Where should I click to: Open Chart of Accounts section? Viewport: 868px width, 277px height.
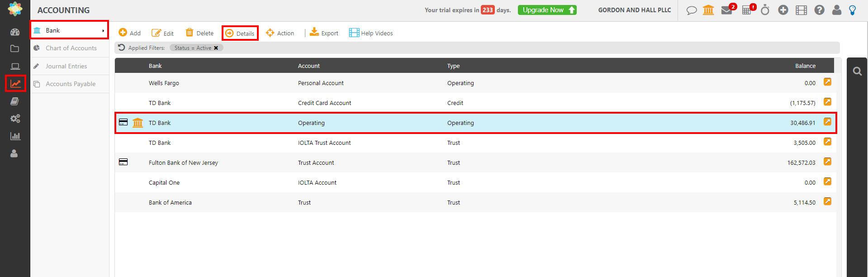(x=70, y=48)
